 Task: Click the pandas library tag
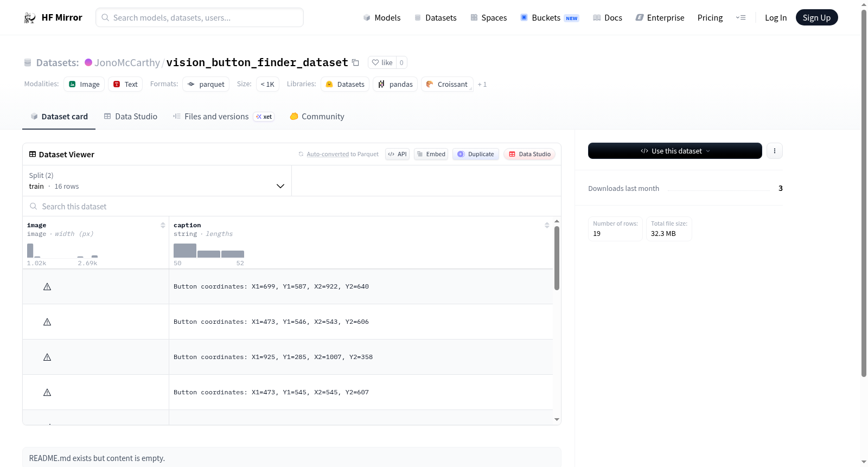pyautogui.click(x=395, y=84)
